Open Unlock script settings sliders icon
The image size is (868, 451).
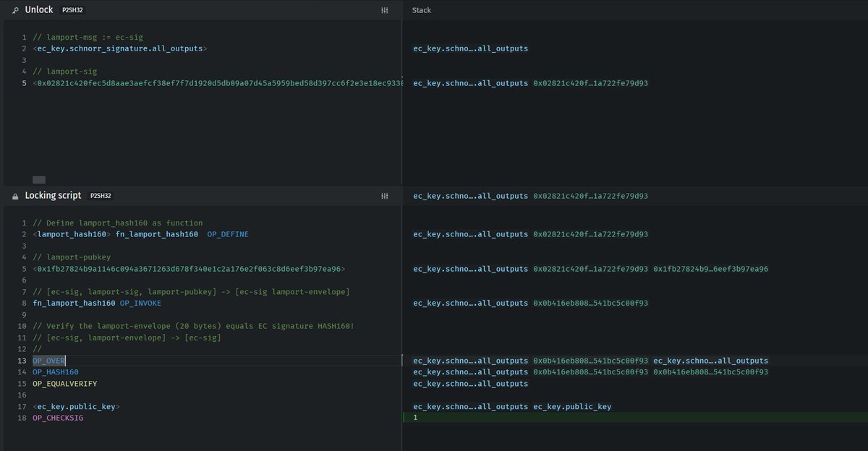coord(386,11)
